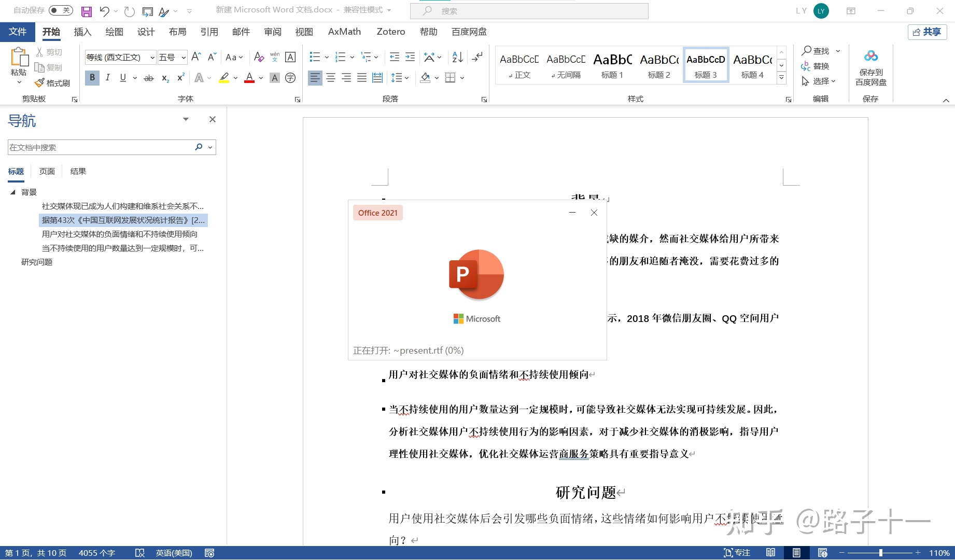Screen dimensions: 955x560
Task: Show the 结果 tab in navigation pane
Action: click(78, 171)
